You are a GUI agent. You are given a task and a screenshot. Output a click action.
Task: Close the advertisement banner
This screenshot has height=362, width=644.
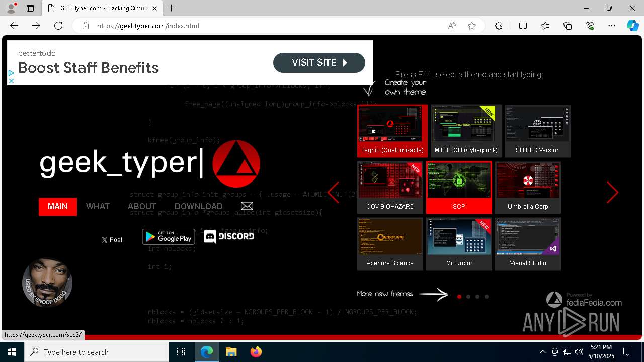(x=11, y=81)
